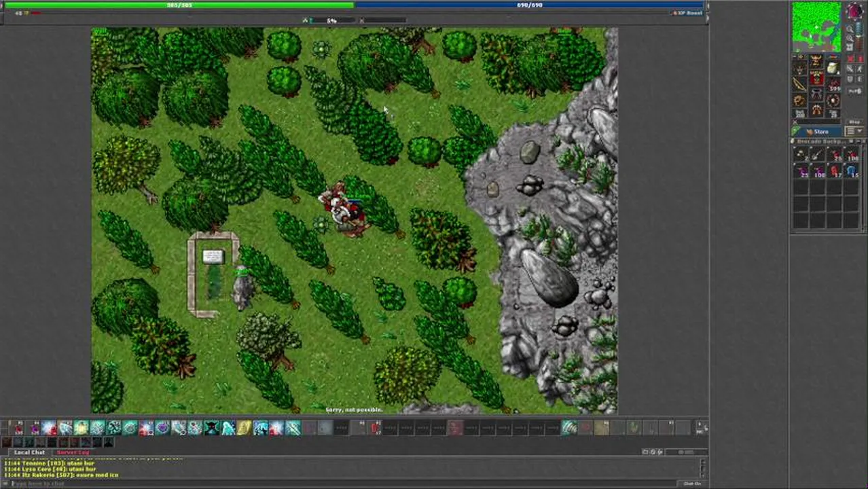Click the XP Boost indicator
Viewport: 868px width, 489px height.
tap(688, 13)
